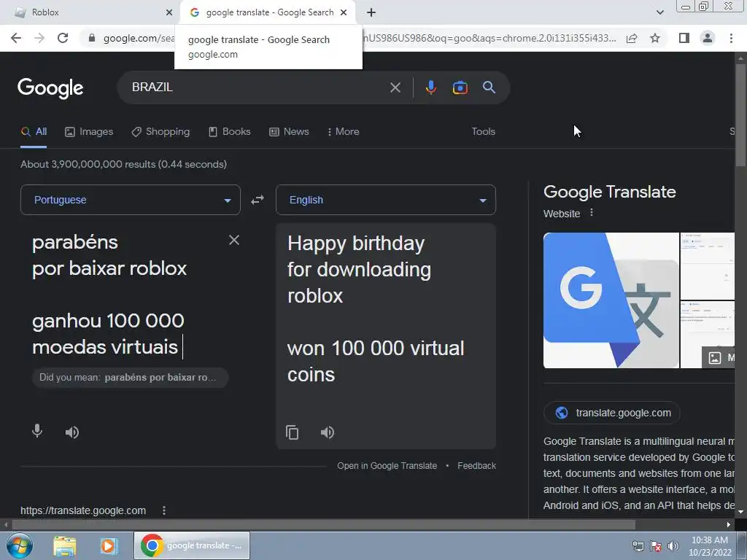Click the Chrome taskbar button
Image resolution: width=747 pixels, height=560 pixels.
pyautogui.click(x=192, y=545)
